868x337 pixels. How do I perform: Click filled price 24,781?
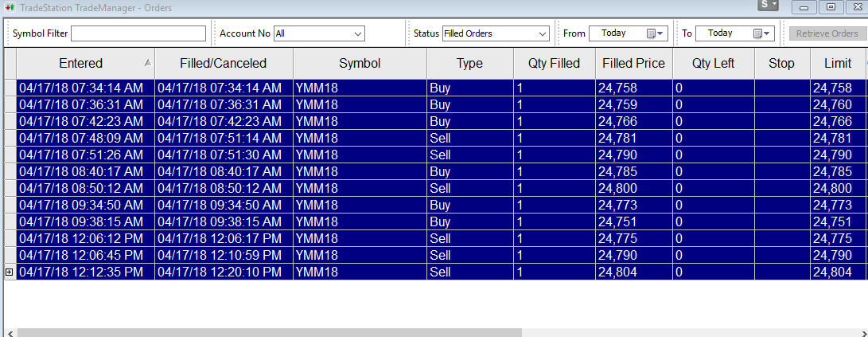click(617, 138)
